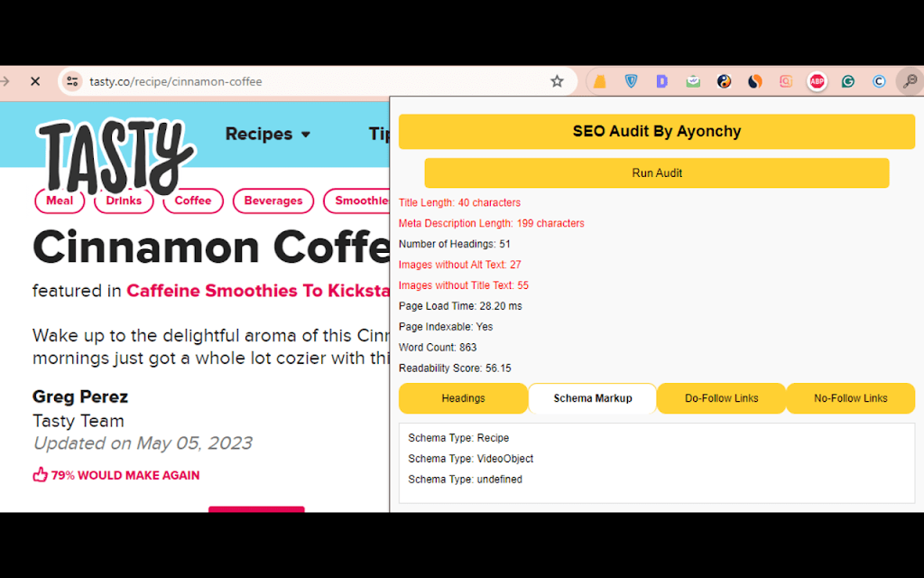Open site information icon in address bar
The width and height of the screenshot is (924, 578).
click(72, 81)
